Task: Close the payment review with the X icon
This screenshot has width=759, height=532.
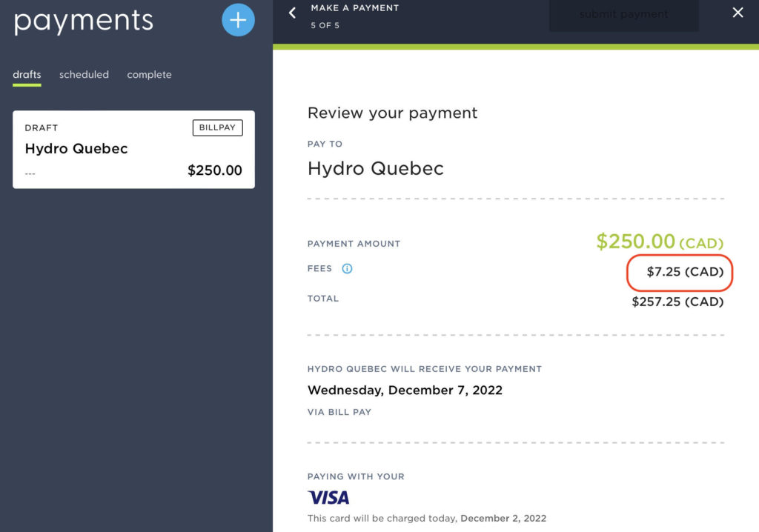Action: click(738, 13)
